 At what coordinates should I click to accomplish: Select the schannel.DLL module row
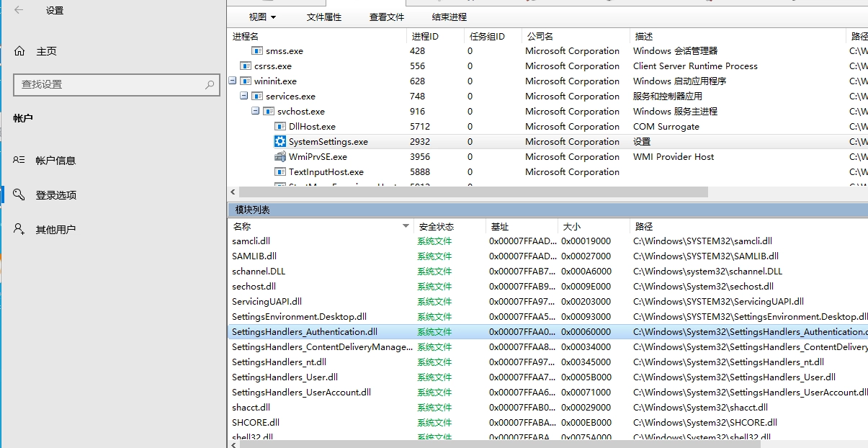click(547, 272)
